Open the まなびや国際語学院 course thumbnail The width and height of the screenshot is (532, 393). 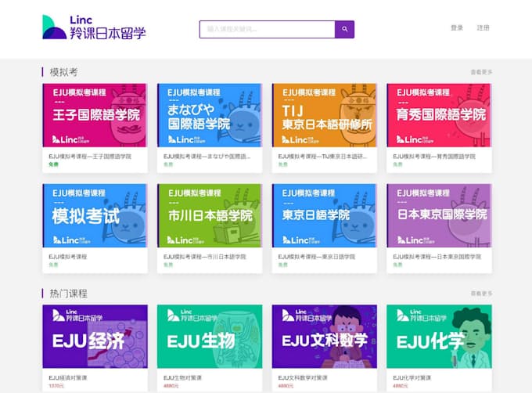(x=210, y=116)
